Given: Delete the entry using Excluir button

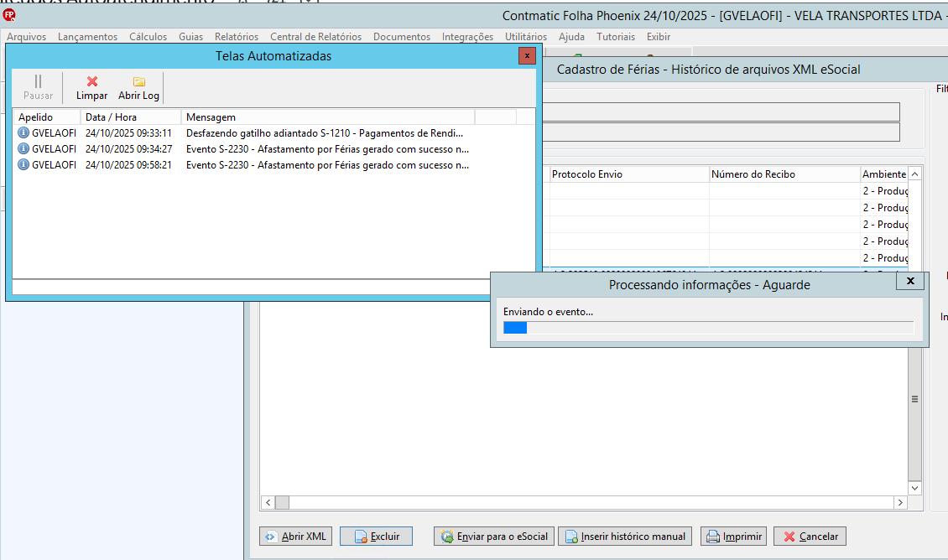Looking at the screenshot, I should click(376, 537).
